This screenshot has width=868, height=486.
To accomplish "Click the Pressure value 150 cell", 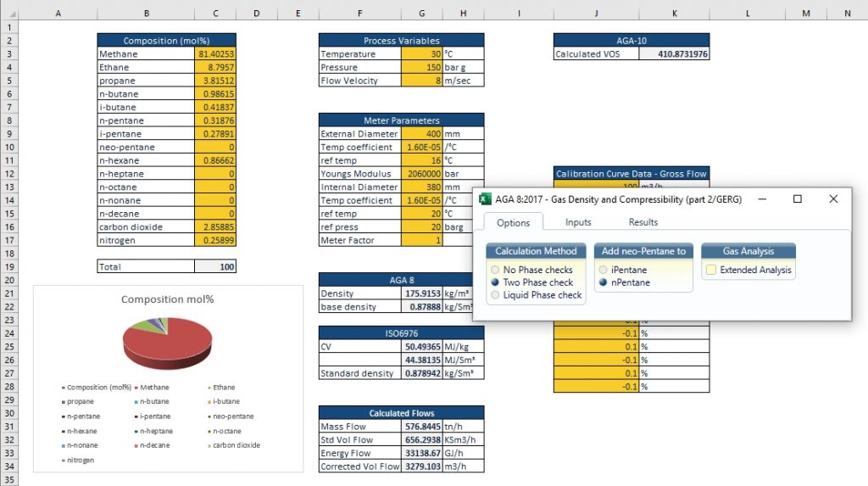I will click(x=422, y=67).
